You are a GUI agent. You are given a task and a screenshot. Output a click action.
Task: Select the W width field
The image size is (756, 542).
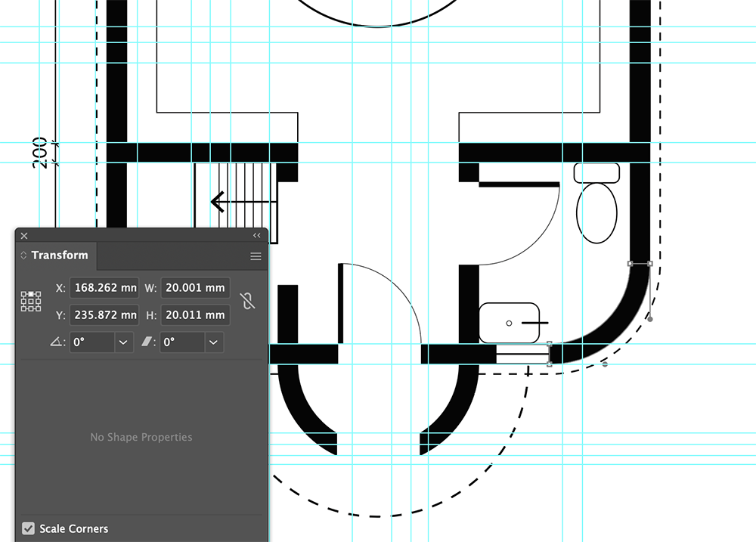[x=195, y=288]
